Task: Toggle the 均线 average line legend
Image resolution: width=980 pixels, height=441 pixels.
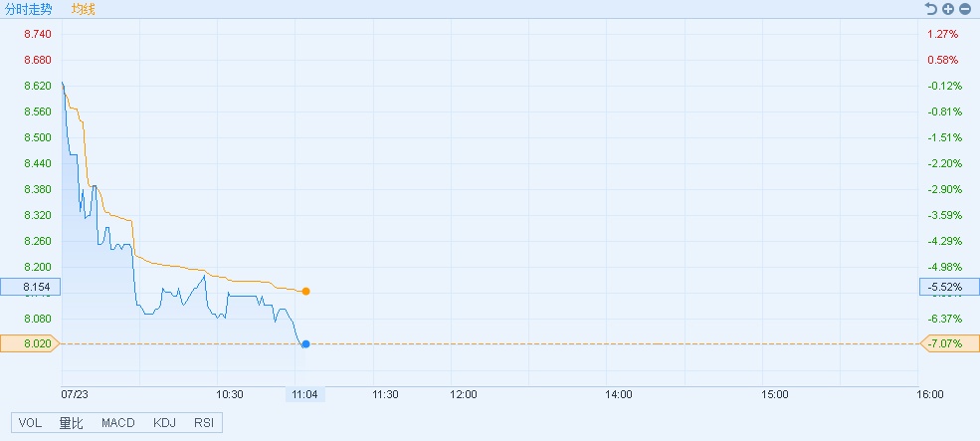Action: [84, 9]
